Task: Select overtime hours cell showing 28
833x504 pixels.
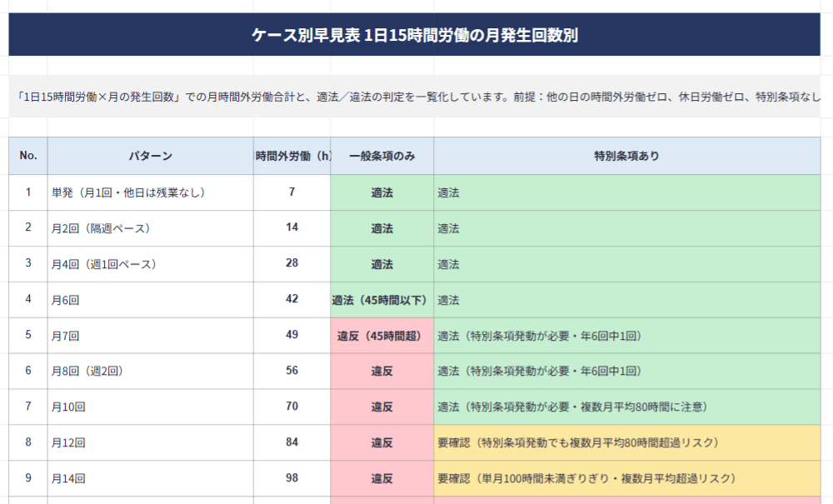Action: click(292, 264)
